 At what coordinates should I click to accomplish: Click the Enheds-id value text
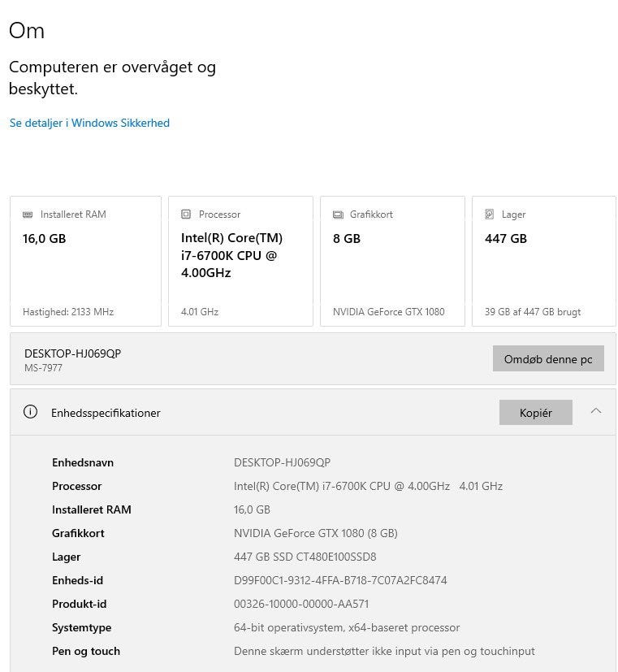coord(340,580)
